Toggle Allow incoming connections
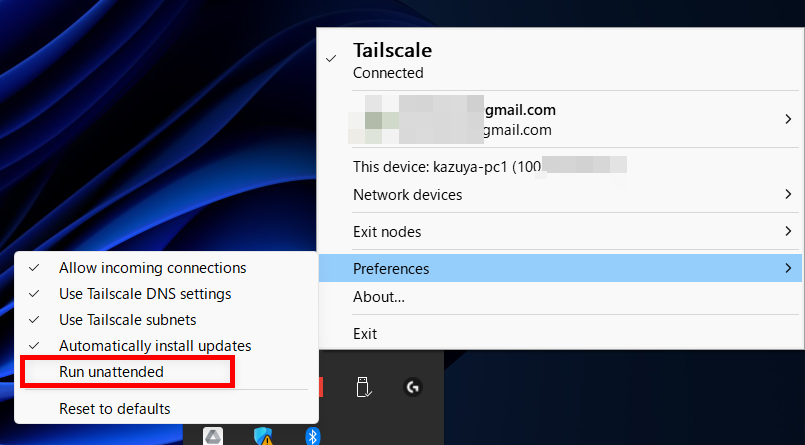 [166, 268]
